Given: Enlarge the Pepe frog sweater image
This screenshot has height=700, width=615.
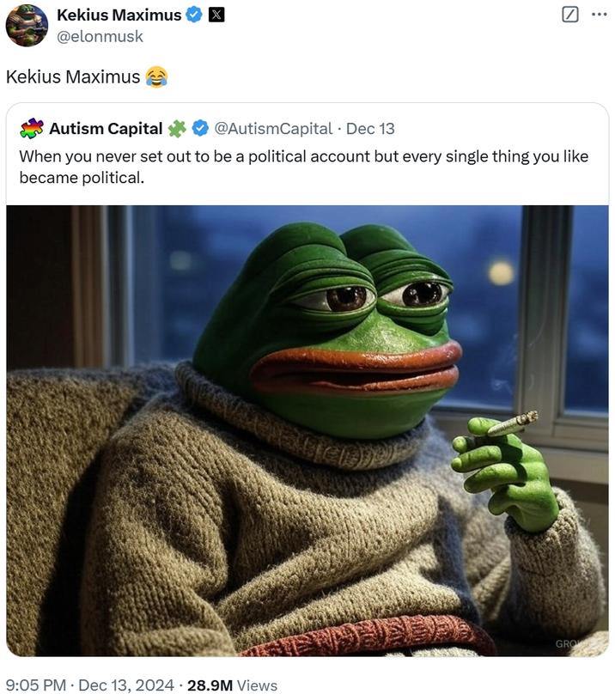Looking at the screenshot, I should pos(307,431).
